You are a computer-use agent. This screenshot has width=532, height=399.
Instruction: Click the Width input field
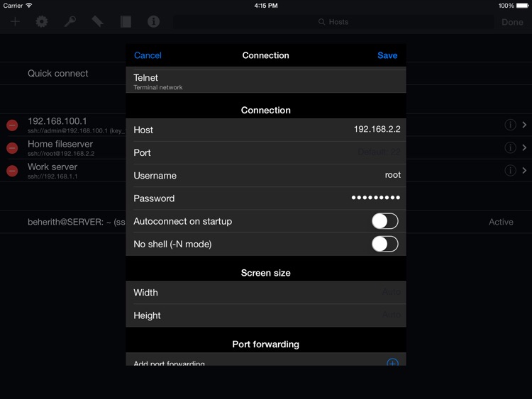266,293
